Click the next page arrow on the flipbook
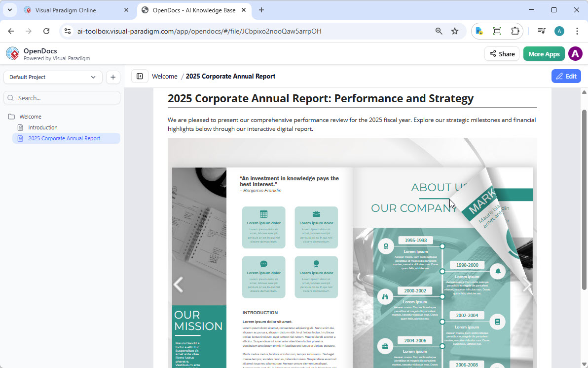Viewport: 588px width, 368px height. [527, 286]
